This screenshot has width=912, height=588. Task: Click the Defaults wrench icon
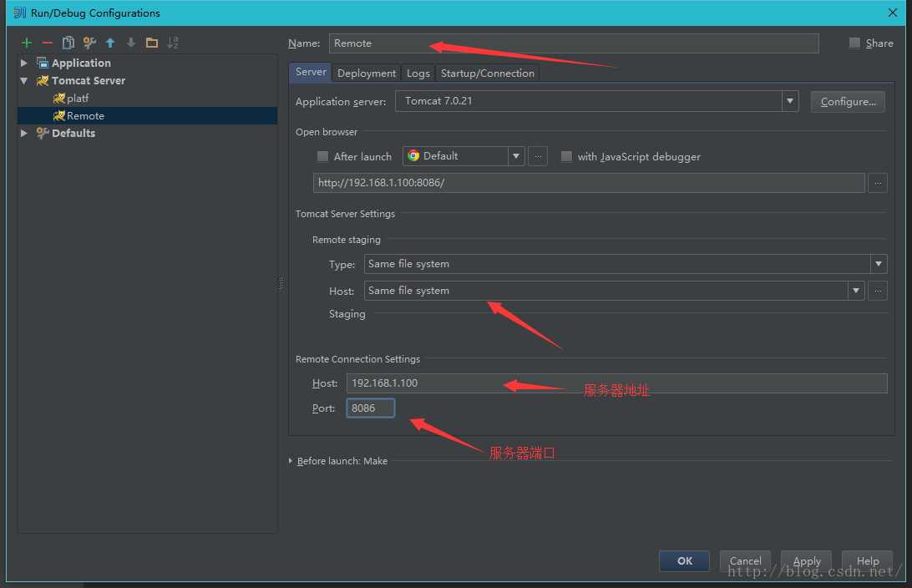click(x=43, y=133)
